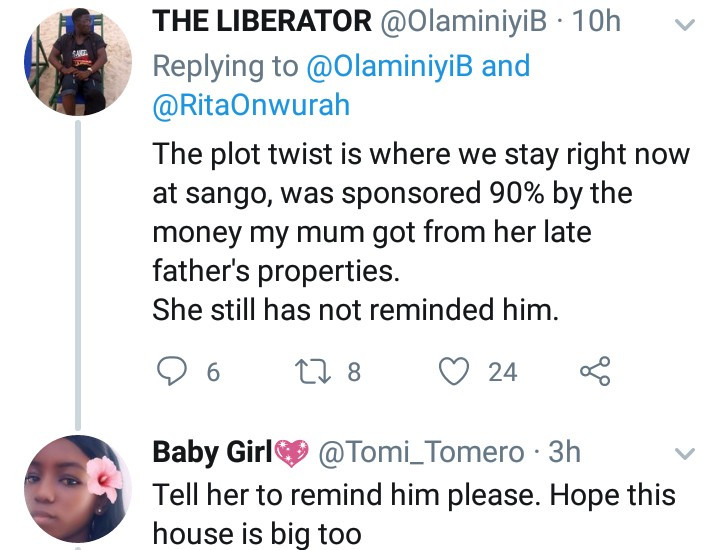Screen dimensions: 720x550
Task: Open Baby Girl's profile picture
Action: (76, 484)
